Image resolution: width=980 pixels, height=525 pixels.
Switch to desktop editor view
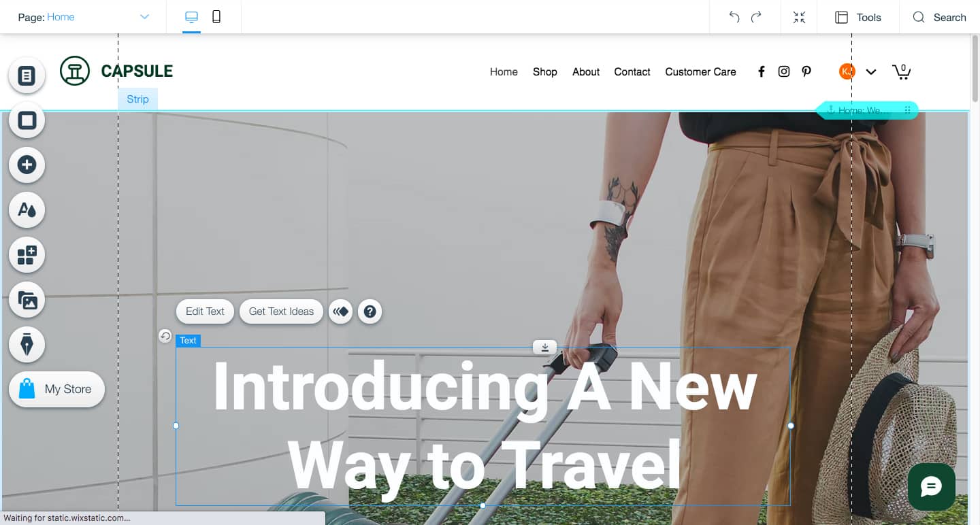[x=191, y=17]
